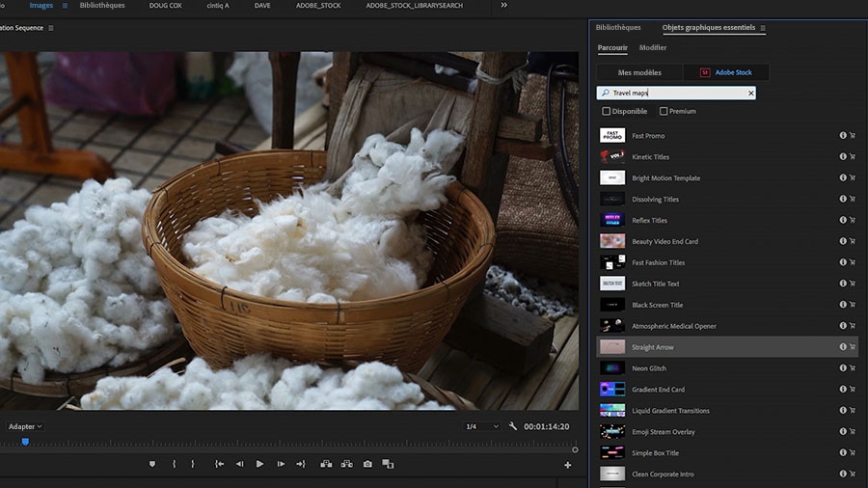The image size is (868, 488).
Task: Click the Export Frame camera icon
Action: coord(367,464)
